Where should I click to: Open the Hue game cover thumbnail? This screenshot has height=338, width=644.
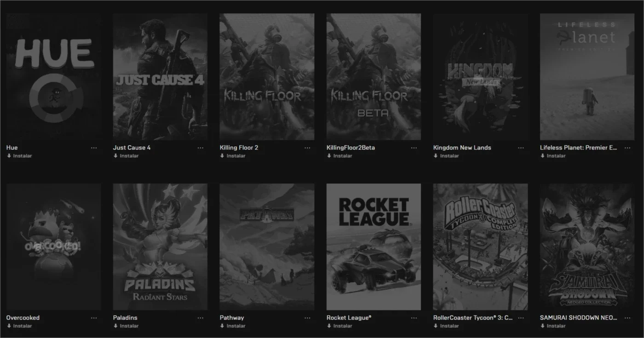tap(53, 77)
